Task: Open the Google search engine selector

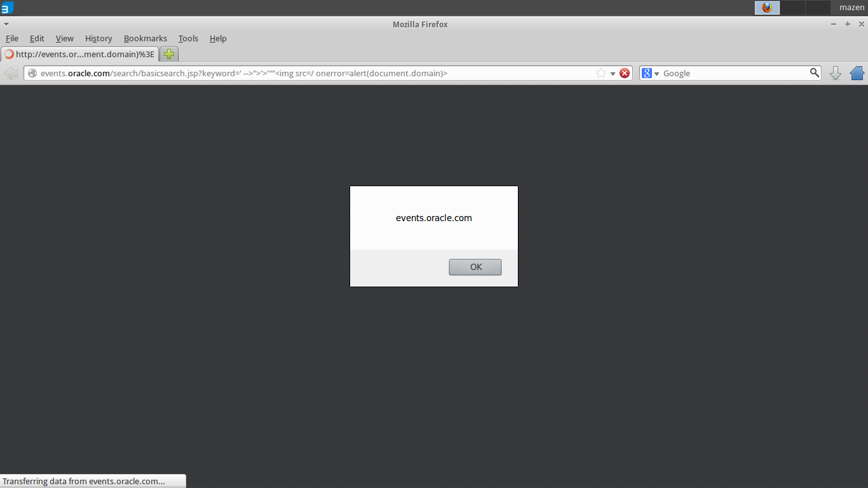Action: (x=651, y=73)
